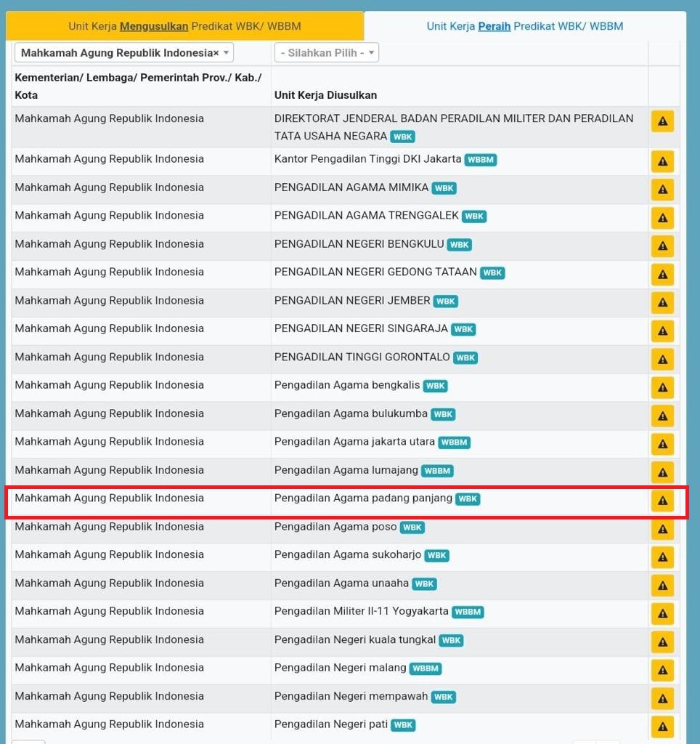Click WBBM badge next to Pengadilan Negeri malang
This screenshot has height=744, width=700.
426,668
